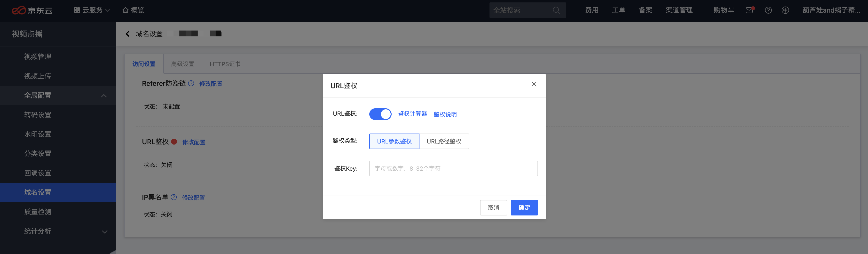Click the 确定 button
Image resolution: width=868 pixels, height=254 pixels.
point(524,208)
